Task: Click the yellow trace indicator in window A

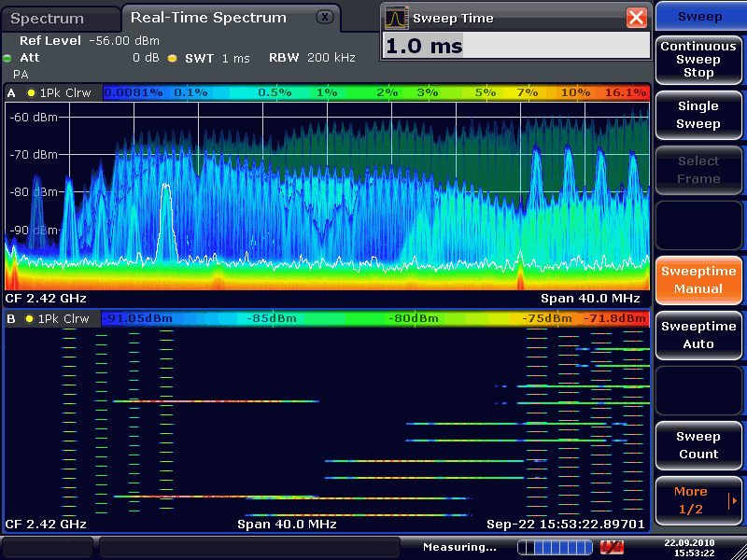Action: [31, 92]
